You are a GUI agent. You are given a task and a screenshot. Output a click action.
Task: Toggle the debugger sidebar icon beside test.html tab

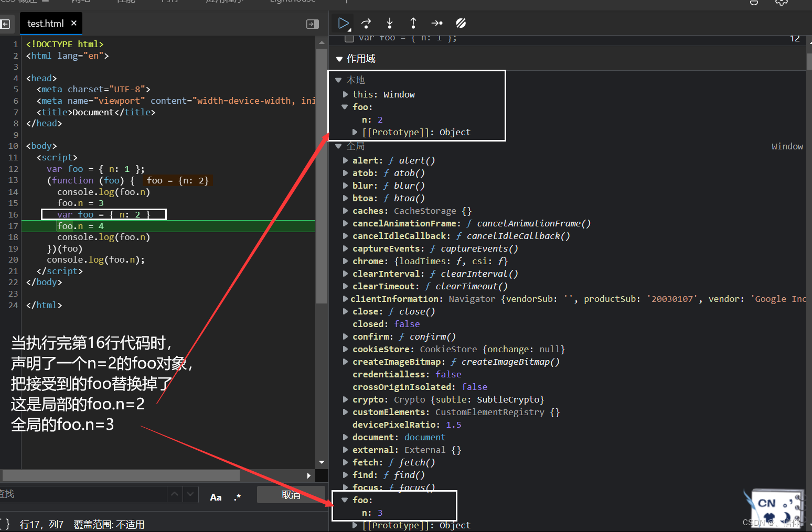click(x=312, y=24)
